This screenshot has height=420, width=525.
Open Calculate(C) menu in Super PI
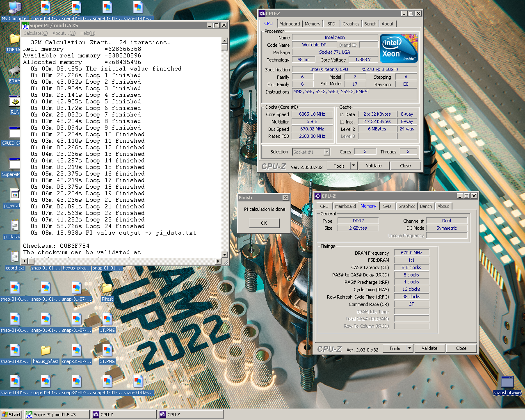(36, 33)
